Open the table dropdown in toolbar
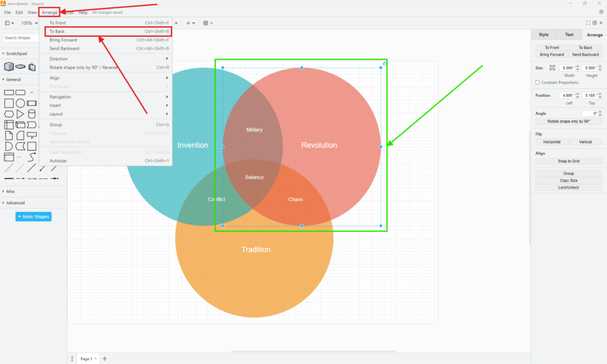This screenshot has height=364, width=607. click(x=208, y=23)
